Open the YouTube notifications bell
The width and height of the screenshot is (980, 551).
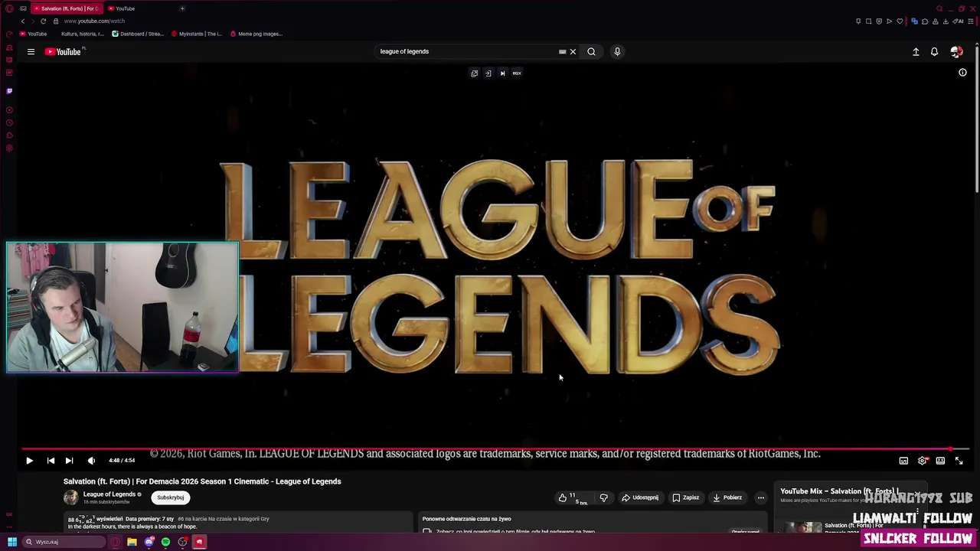pyautogui.click(x=934, y=52)
